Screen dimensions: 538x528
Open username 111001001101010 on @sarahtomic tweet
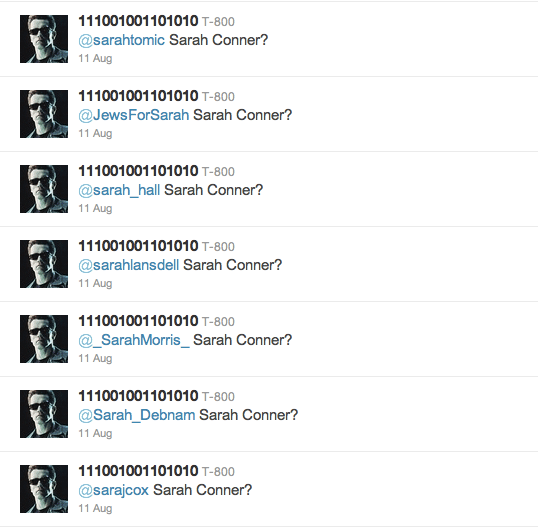click(138, 21)
